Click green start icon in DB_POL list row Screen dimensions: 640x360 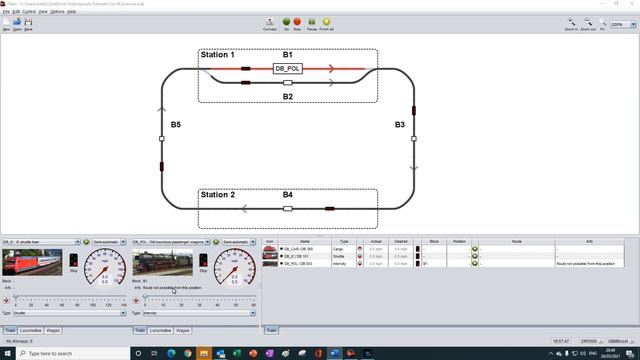coord(475,264)
